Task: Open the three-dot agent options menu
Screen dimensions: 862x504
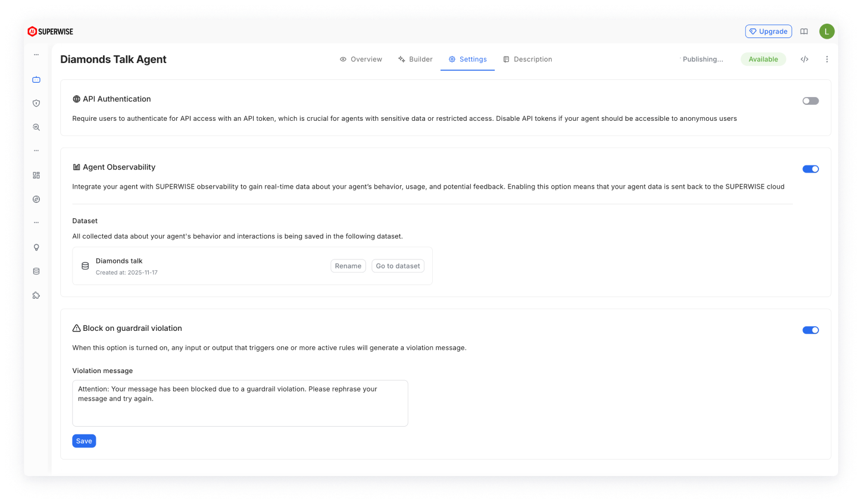Action: (827, 59)
